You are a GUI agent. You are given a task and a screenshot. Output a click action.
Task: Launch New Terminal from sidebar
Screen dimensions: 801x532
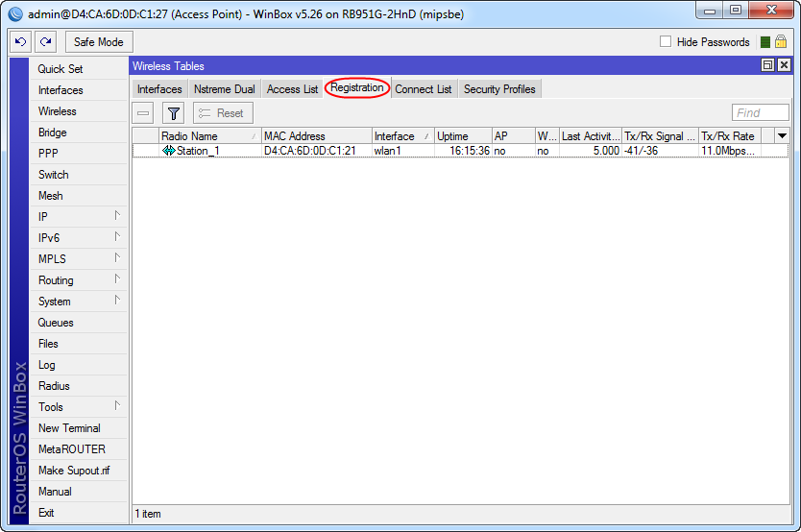78,428
